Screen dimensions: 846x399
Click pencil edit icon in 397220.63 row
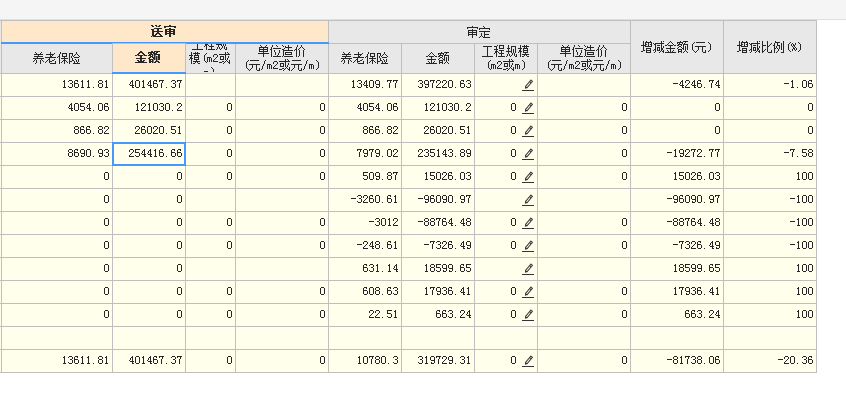[528, 85]
